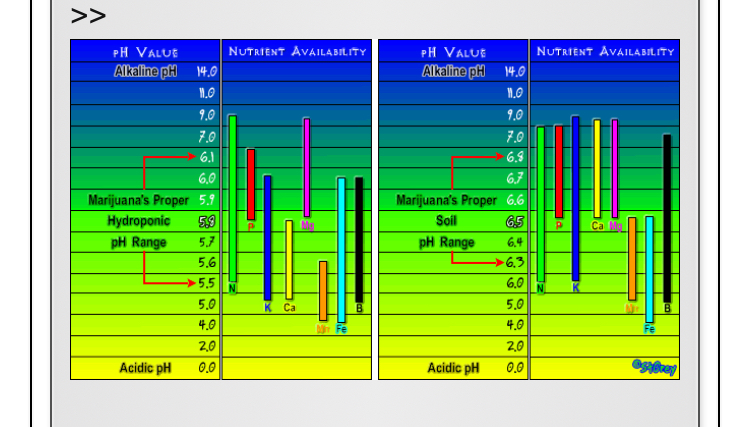
Task: Click the Hydroponic label in left chart
Action: tap(139, 221)
